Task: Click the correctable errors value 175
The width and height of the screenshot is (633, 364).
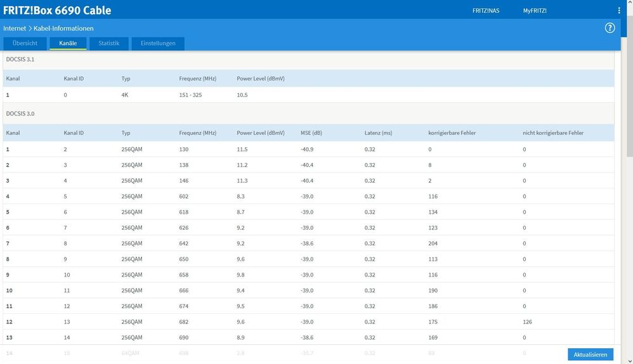Action: pos(433,322)
